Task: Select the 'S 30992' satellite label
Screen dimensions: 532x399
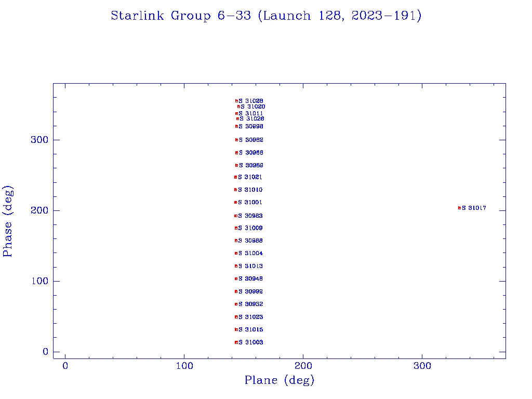Action: point(251,291)
